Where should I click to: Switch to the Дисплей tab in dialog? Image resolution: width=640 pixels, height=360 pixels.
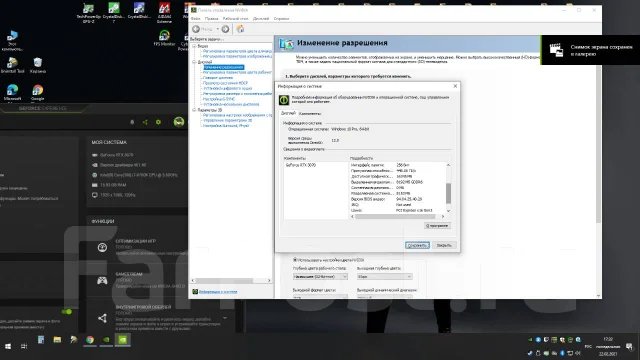click(x=288, y=113)
